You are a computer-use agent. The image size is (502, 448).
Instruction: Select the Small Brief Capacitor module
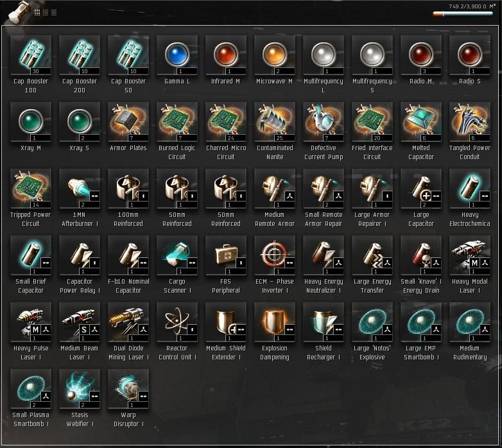31,255
